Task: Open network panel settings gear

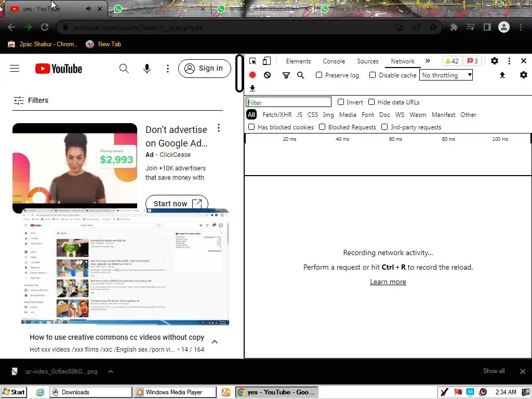Action: (x=524, y=75)
